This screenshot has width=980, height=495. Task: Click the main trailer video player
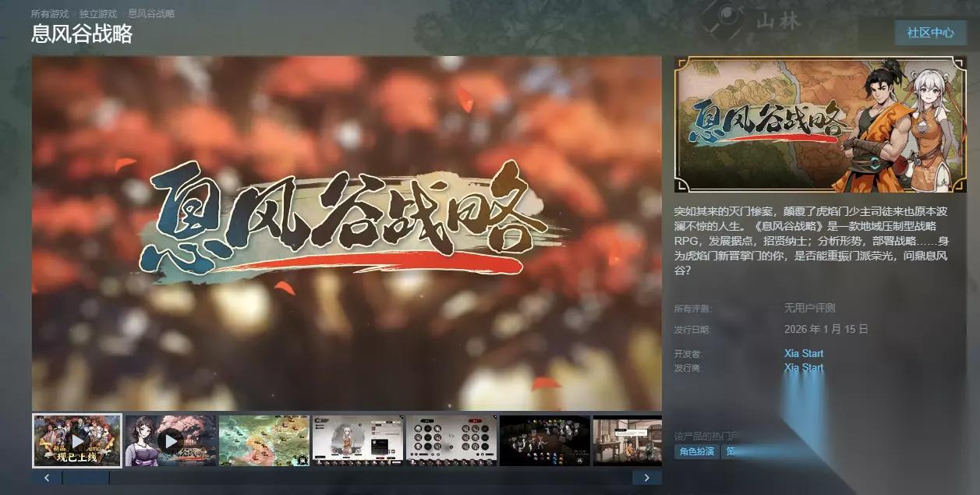[x=347, y=233]
